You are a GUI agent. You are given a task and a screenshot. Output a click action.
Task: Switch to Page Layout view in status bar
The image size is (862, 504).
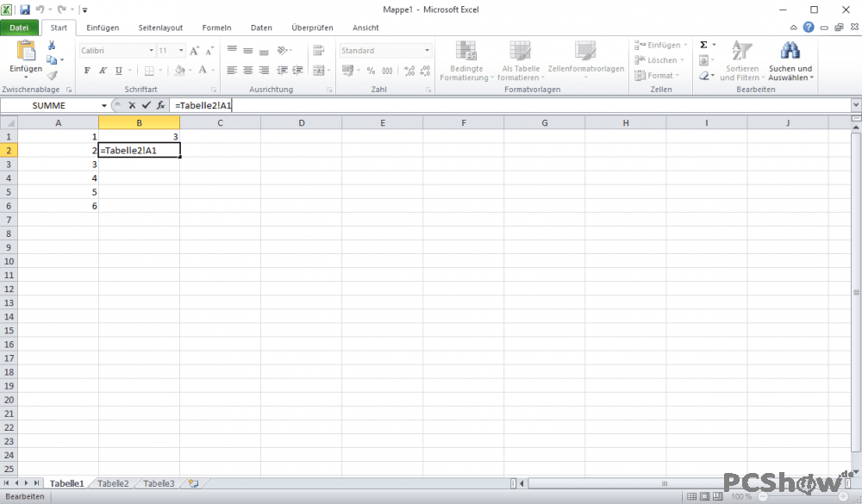coord(705,496)
